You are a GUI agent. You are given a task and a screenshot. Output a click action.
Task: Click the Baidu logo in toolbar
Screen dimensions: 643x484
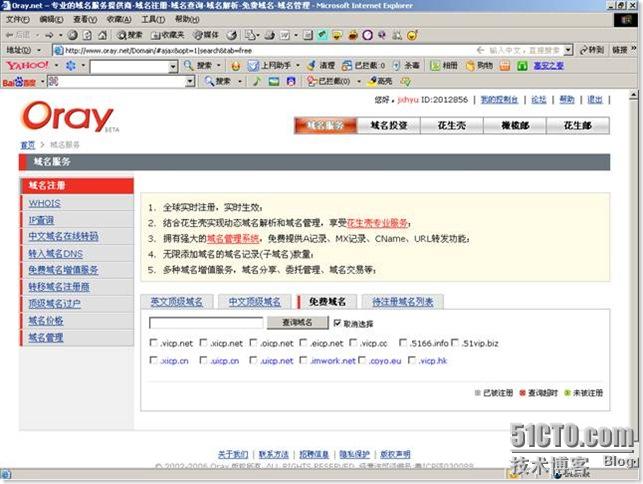[x=19, y=82]
